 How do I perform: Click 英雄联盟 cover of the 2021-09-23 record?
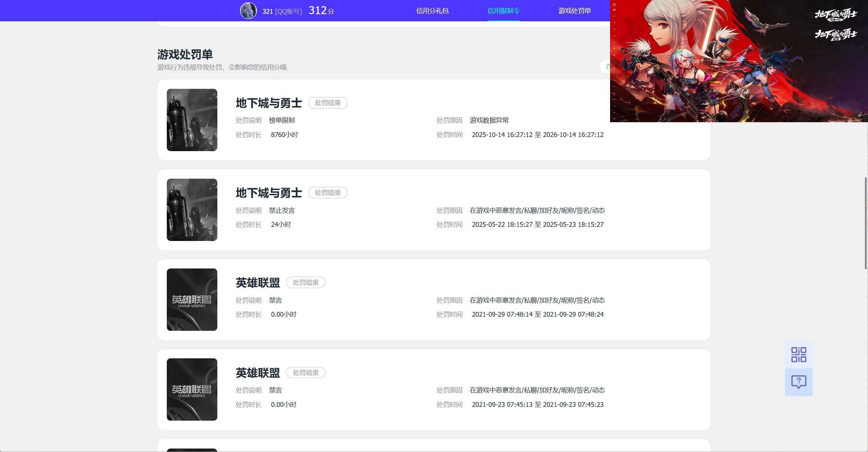click(192, 389)
